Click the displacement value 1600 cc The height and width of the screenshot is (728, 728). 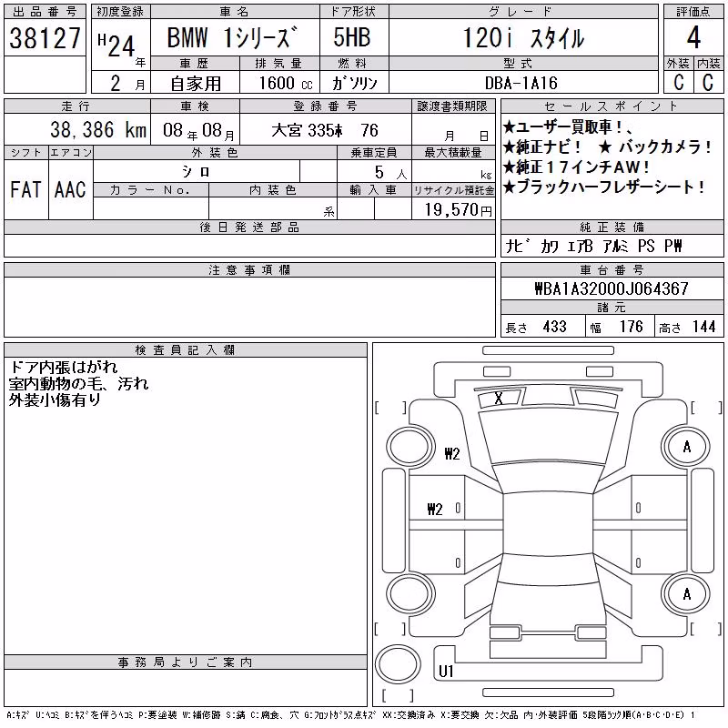286,83
